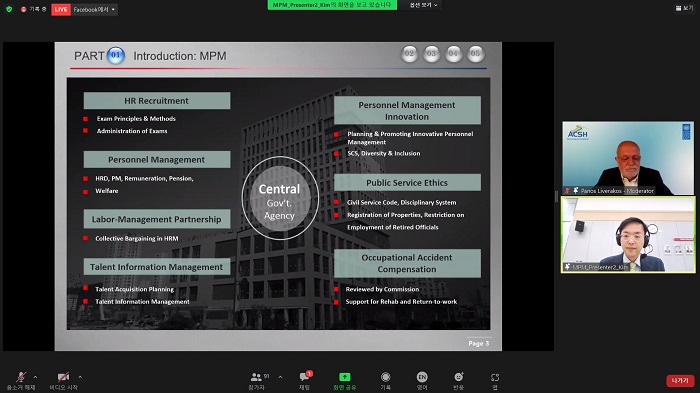The width and height of the screenshot is (700, 393).
Task: Click HR Recruitment heading box
Action: pos(157,100)
